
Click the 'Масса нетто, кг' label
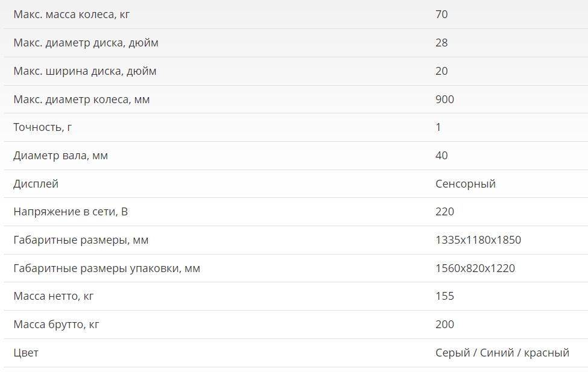click(x=53, y=296)
